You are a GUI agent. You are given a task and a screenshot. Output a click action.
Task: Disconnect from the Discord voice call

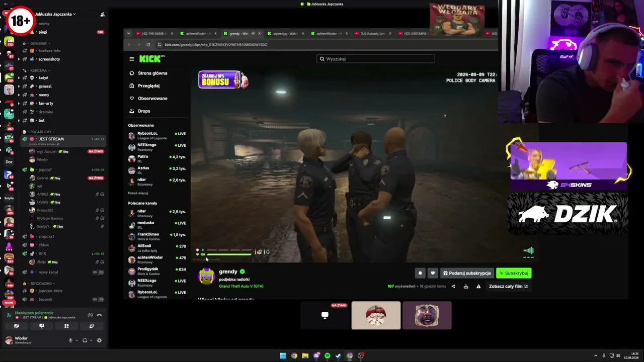pyautogui.click(x=99, y=315)
